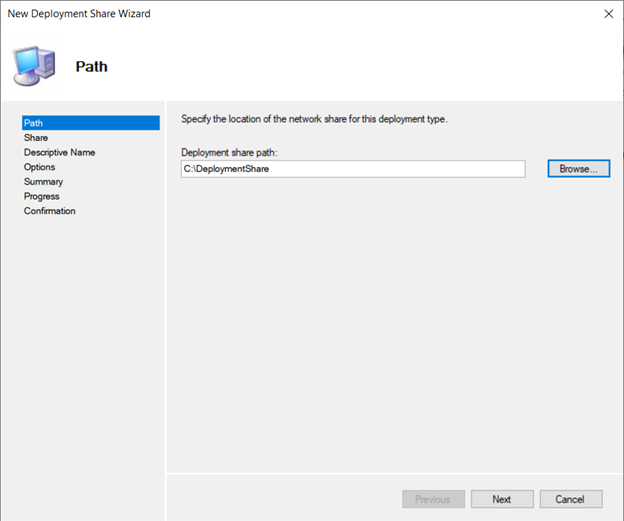
Task: Click the empty content area below path field
Action: (394, 322)
